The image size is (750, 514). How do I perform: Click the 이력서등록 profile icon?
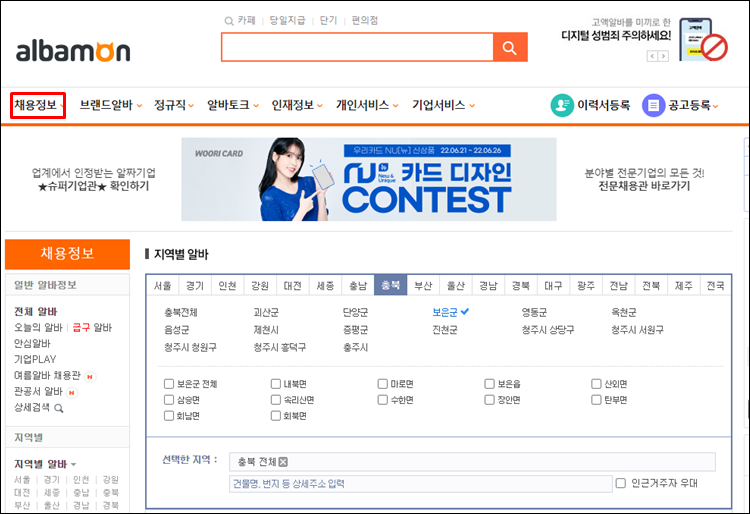click(562, 105)
